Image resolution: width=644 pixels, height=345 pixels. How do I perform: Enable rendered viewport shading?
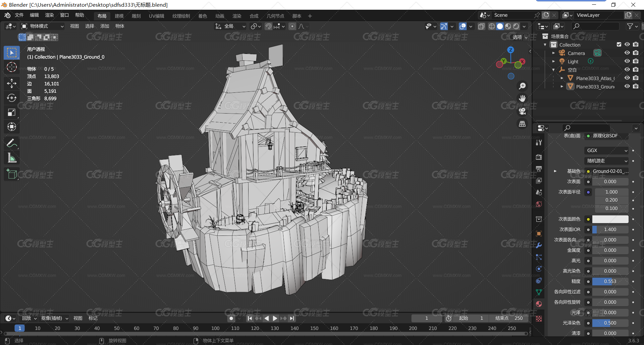516,26
